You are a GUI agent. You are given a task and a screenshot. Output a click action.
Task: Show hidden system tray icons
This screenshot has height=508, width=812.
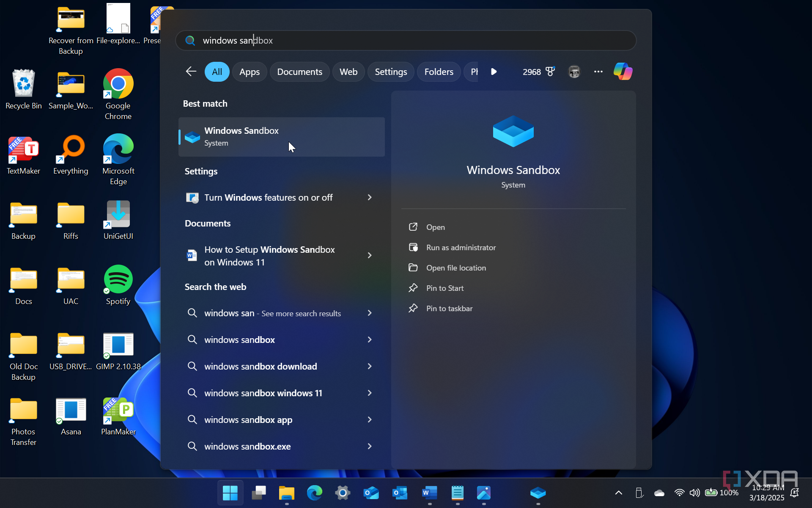click(x=619, y=493)
